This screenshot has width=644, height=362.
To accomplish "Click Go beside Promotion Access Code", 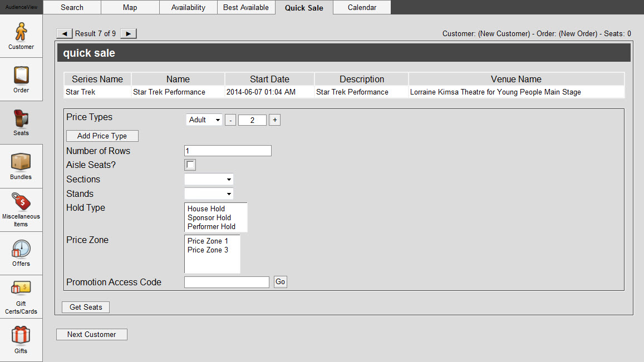I will tap(280, 282).
